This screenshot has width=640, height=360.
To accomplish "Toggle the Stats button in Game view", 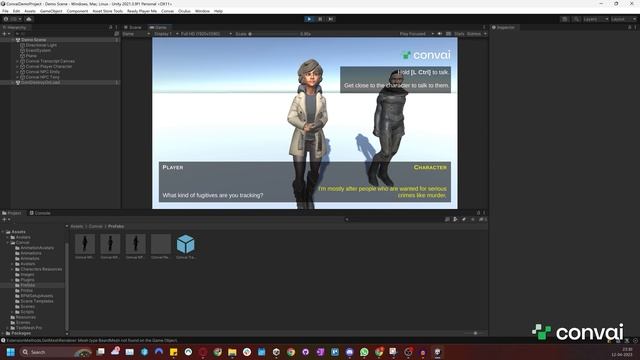I will tap(459, 34).
